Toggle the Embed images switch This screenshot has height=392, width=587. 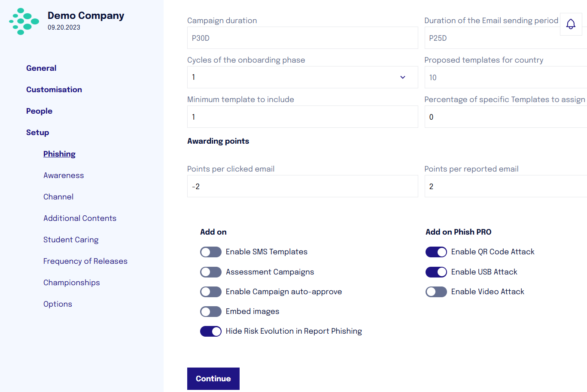click(x=211, y=311)
